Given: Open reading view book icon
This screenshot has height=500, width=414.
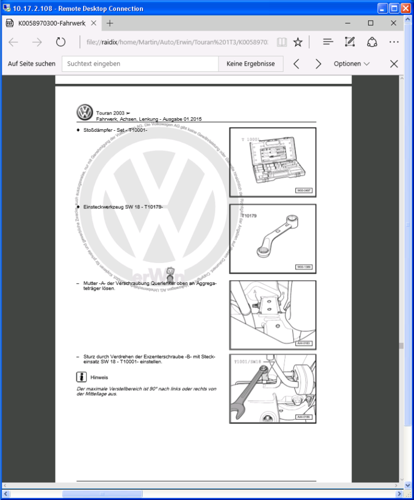Looking at the screenshot, I should (282, 42).
